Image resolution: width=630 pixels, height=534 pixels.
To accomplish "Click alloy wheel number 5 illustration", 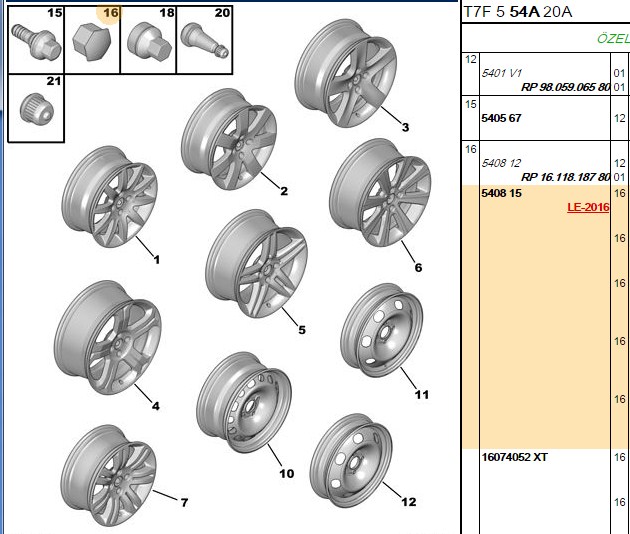I will coord(256,263).
